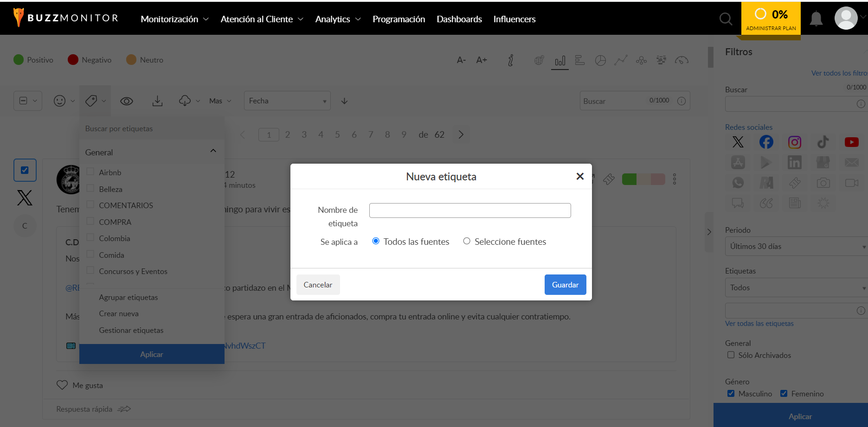Click the notification bell icon
Screen dimensions: 868x427
click(816, 19)
